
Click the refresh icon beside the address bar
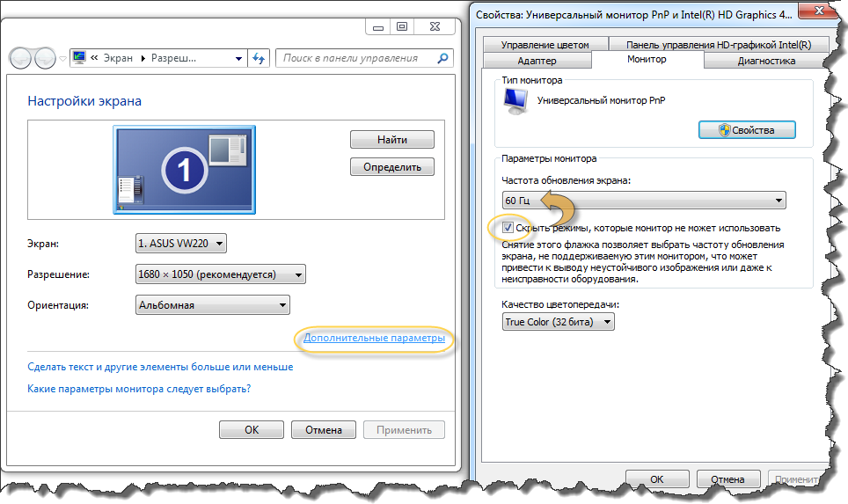[259, 58]
